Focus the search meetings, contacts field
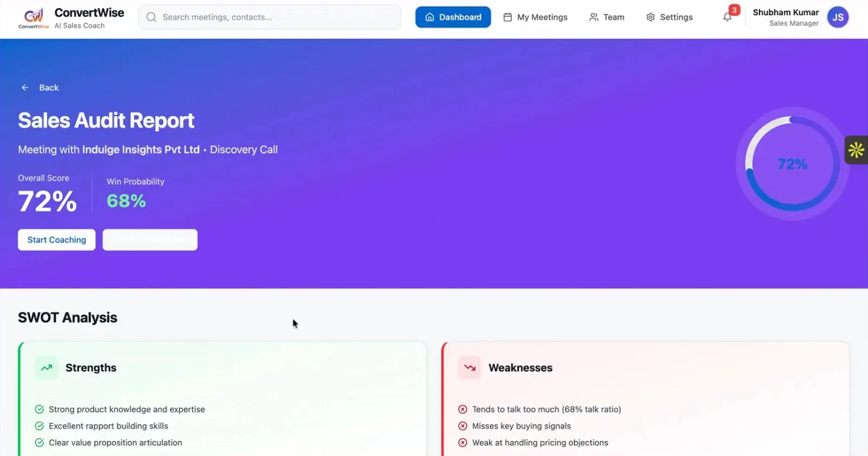 [277, 17]
